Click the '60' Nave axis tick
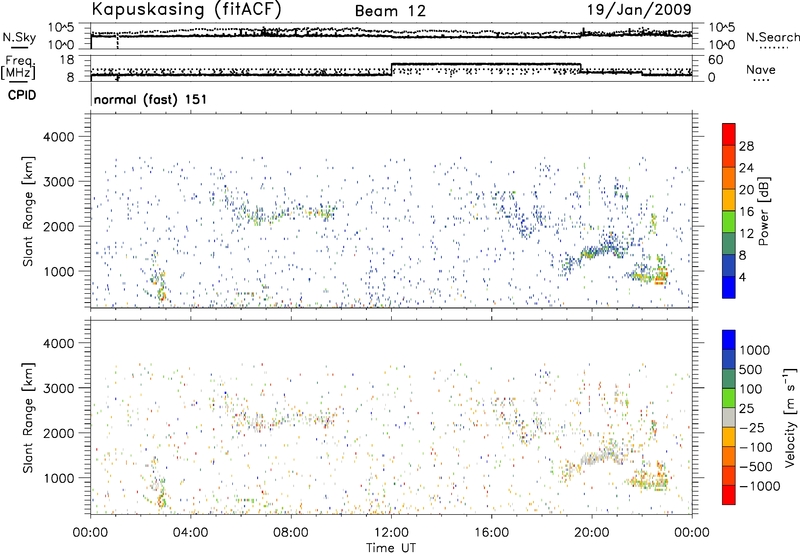The image size is (800, 554). (715, 60)
